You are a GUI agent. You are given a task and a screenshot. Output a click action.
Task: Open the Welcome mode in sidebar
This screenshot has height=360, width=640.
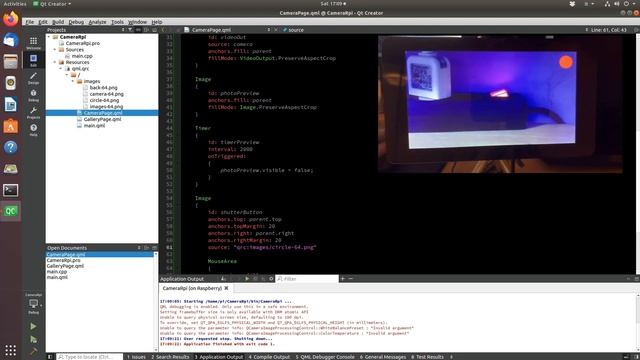pyautogui.click(x=33, y=42)
